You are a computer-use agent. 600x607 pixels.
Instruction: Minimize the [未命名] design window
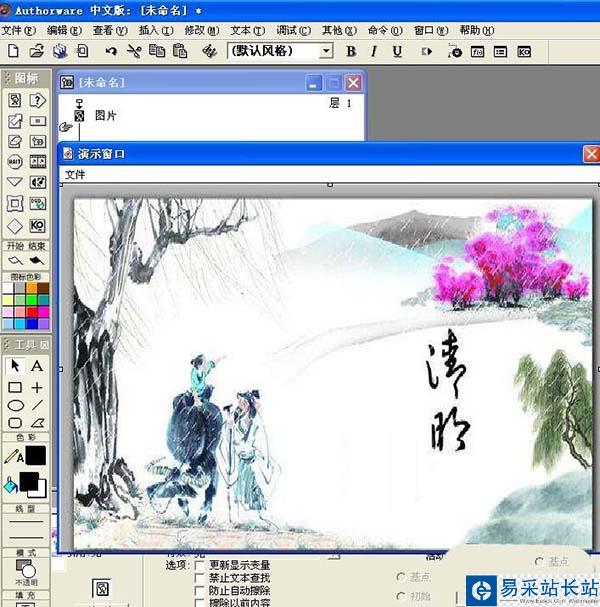(313, 83)
